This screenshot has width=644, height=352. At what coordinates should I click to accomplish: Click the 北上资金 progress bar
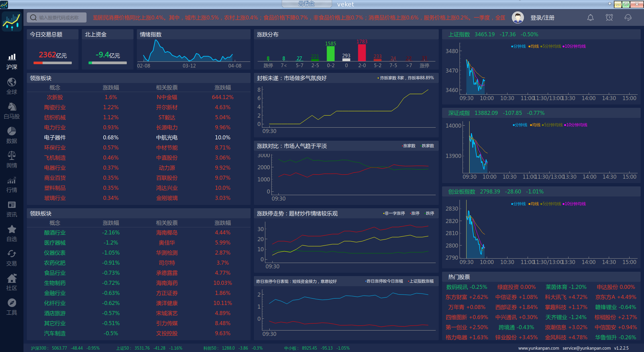click(x=108, y=63)
